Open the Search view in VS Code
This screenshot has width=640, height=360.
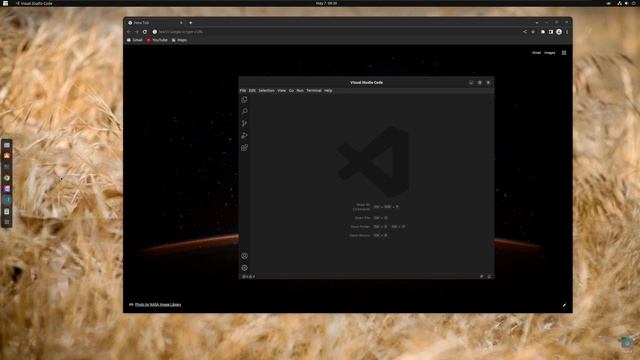click(x=244, y=111)
